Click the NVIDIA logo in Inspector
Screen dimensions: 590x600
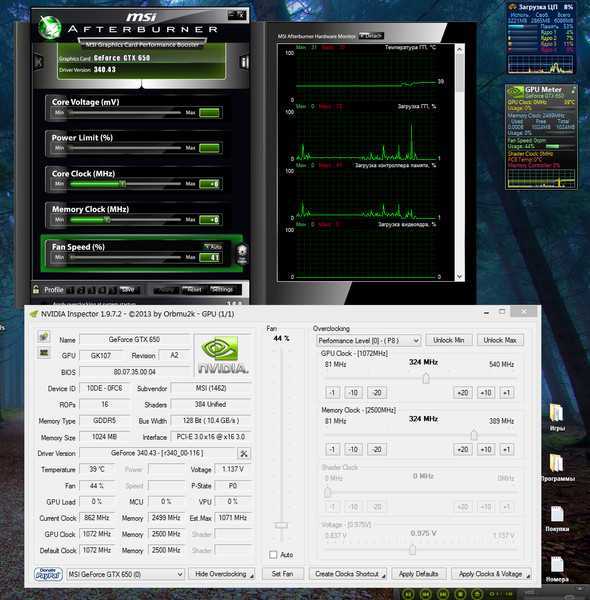(x=223, y=355)
